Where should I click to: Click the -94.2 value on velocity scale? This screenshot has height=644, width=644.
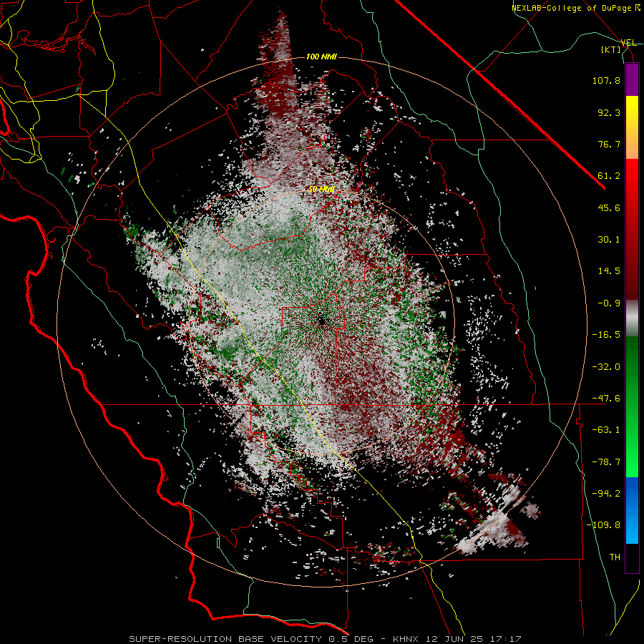(606, 494)
